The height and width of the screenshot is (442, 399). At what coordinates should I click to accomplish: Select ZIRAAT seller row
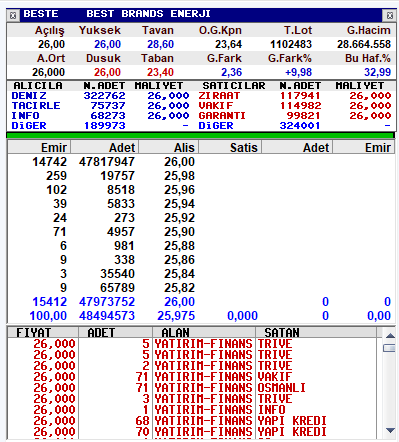(x=295, y=96)
